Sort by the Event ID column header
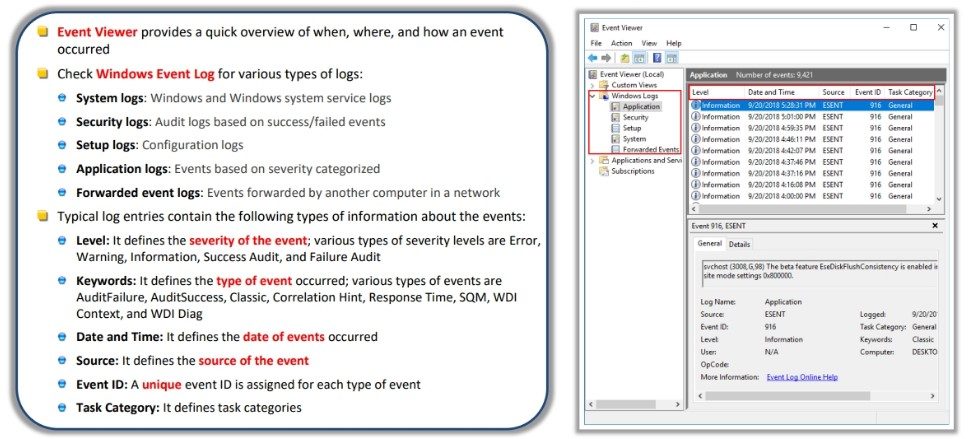The width and height of the screenshot is (970, 439). click(868, 92)
